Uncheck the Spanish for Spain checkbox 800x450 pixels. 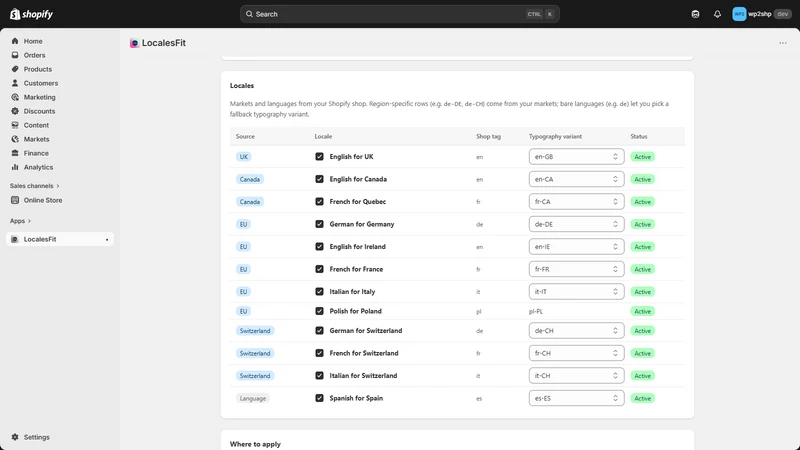pyautogui.click(x=319, y=398)
